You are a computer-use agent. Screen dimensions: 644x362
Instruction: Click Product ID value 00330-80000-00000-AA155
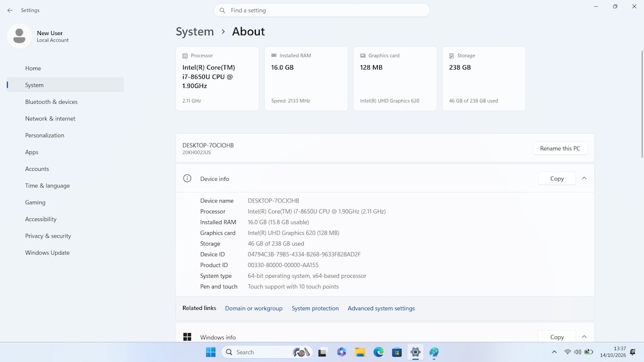click(283, 265)
